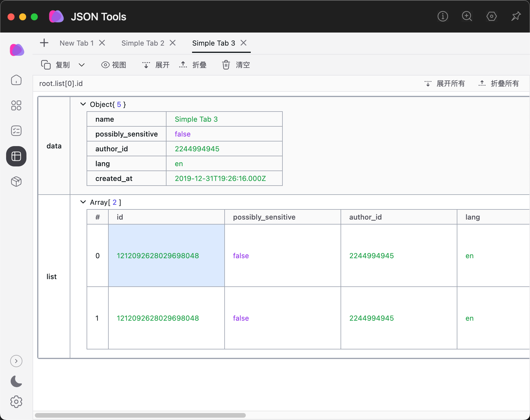This screenshot has height=420, width=530.
Task: Click 折叠所有 to collapse all
Action: pos(499,84)
